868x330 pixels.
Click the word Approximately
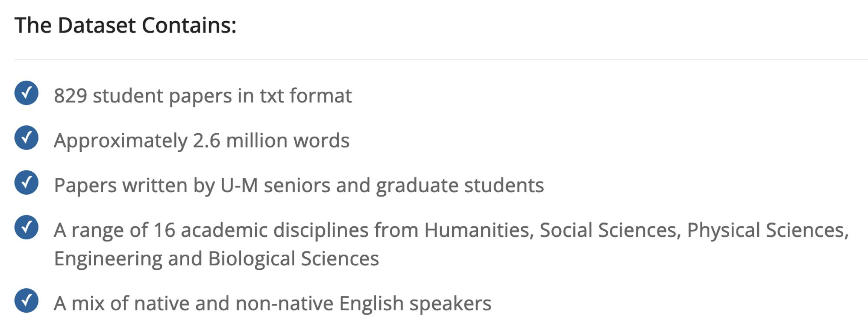[x=121, y=141]
